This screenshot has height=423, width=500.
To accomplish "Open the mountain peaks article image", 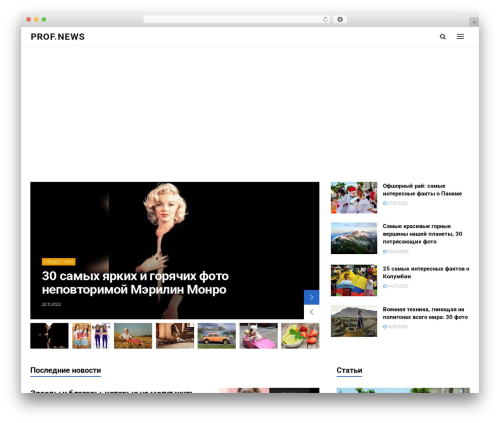I will tap(354, 238).
